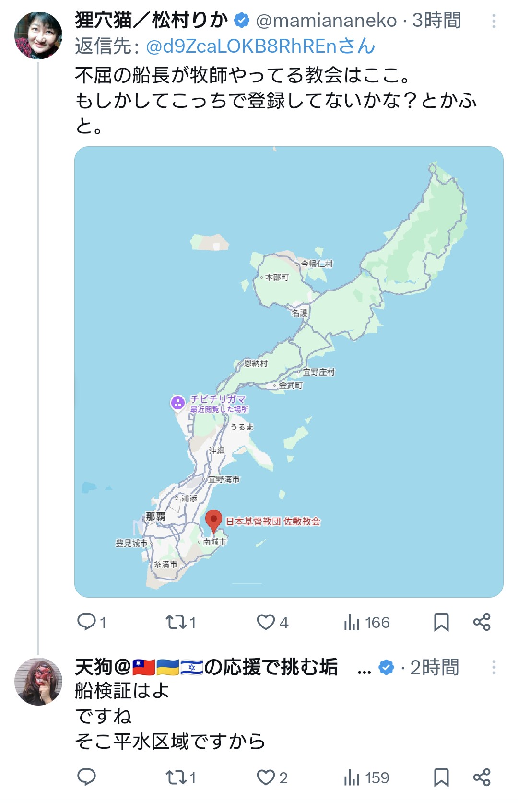
Task: Reply to the 船検証はよ tweet
Action: pos(87,777)
